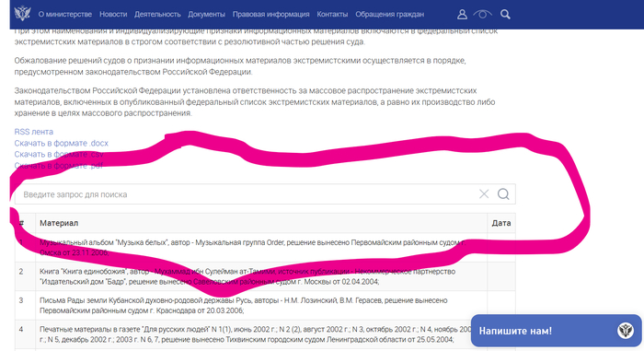Open site search magnifier in header
This screenshot has height=351, width=644.
(505, 15)
